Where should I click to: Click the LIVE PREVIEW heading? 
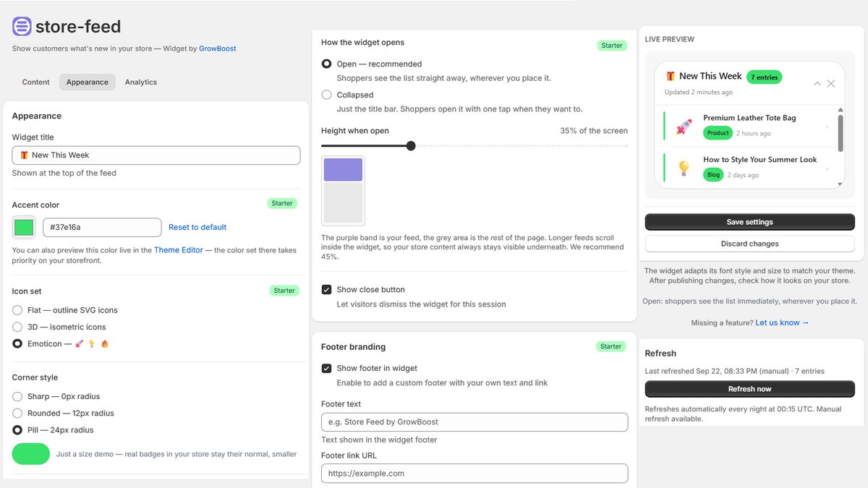pyautogui.click(x=670, y=39)
